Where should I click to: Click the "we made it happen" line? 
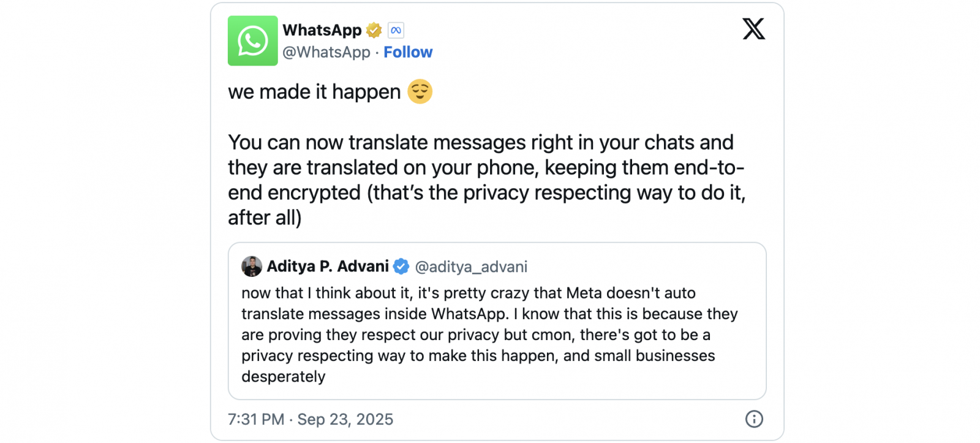click(314, 92)
